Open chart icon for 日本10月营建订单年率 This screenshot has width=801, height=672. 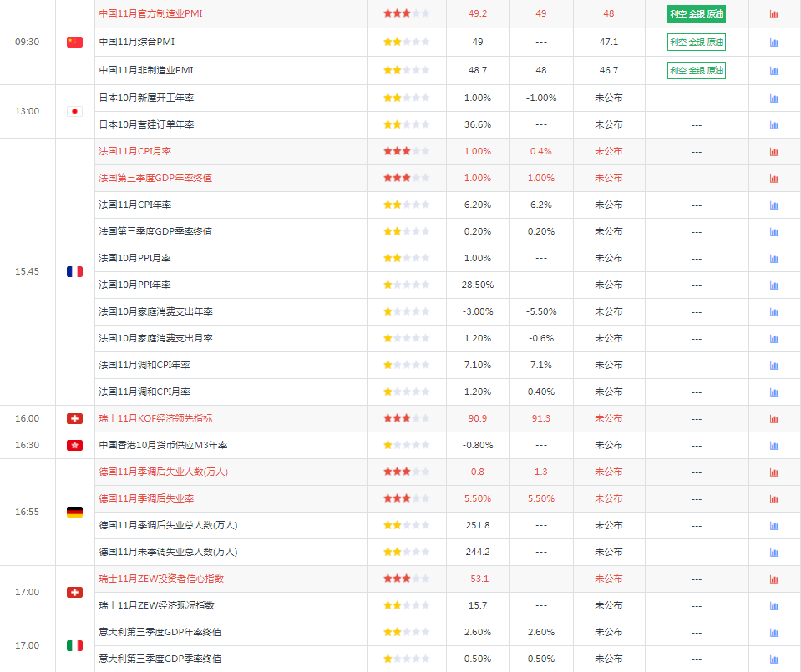pos(774,125)
